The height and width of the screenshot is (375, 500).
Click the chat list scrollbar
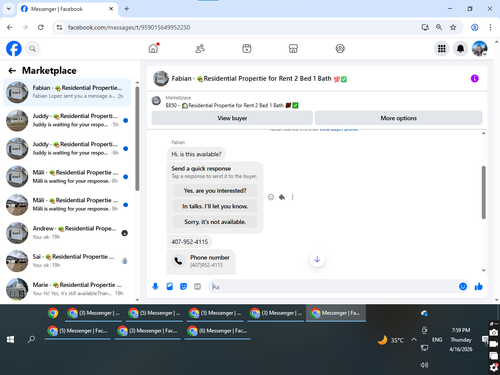tap(137, 138)
